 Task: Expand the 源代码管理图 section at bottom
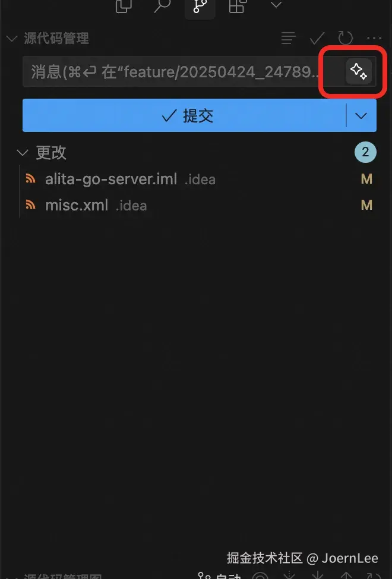click(63, 576)
